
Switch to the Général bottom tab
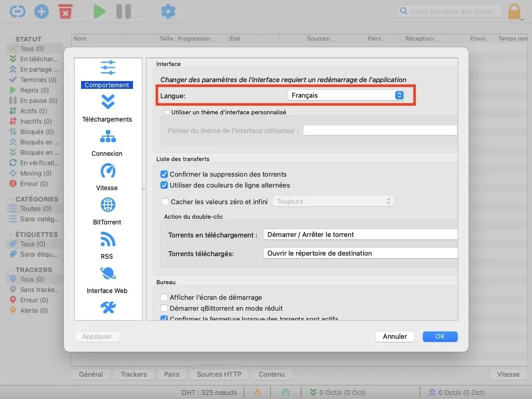91,374
